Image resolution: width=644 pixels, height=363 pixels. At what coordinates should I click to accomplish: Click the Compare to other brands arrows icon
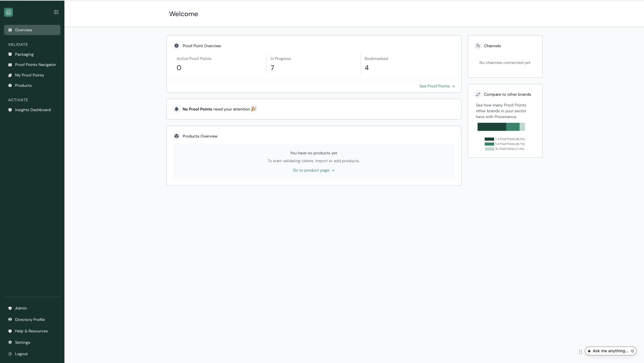tap(478, 95)
